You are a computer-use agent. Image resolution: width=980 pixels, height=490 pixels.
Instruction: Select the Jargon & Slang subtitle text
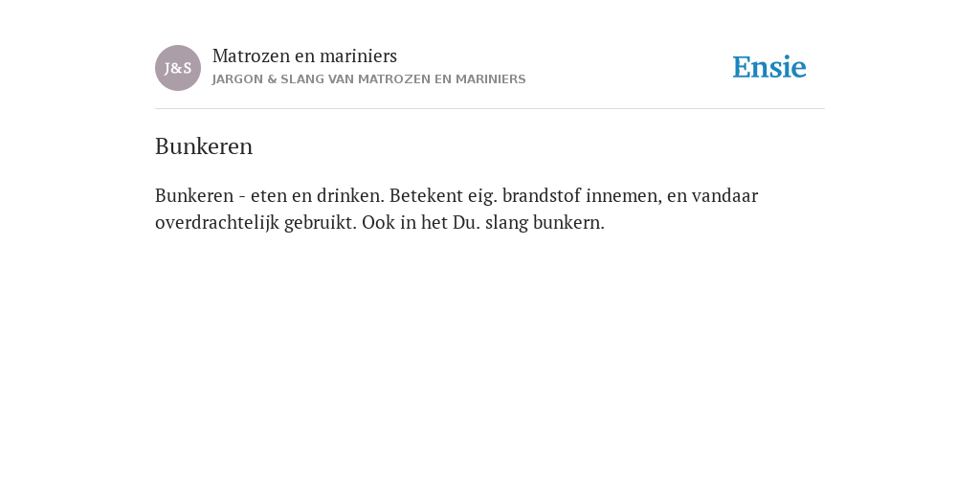click(x=368, y=79)
